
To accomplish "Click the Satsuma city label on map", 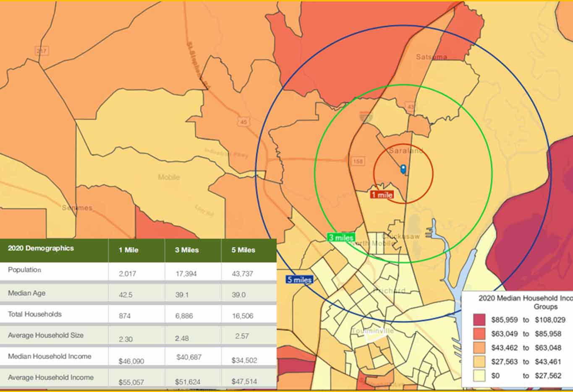I will click(431, 57).
